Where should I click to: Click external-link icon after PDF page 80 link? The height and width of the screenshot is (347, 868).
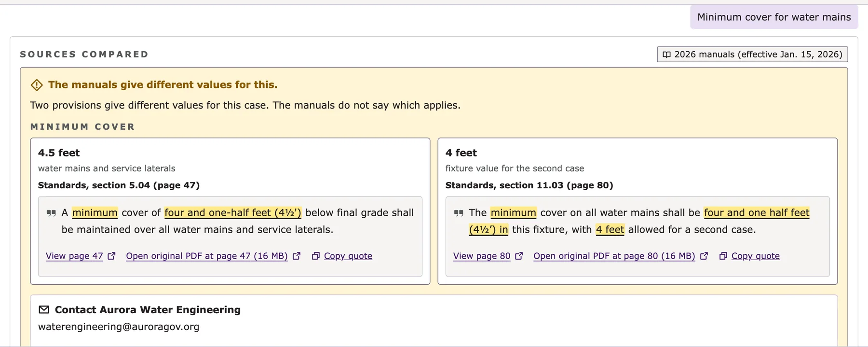click(x=704, y=256)
